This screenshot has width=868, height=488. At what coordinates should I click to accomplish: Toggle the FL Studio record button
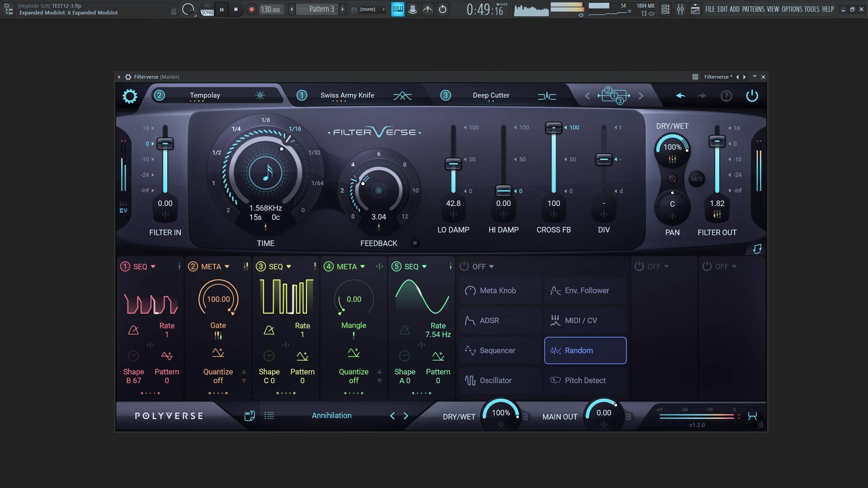click(x=251, y=9)
